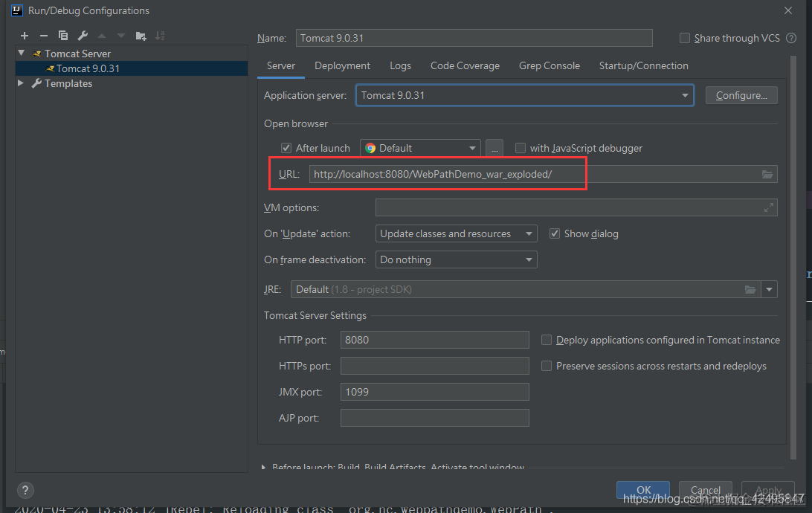The image size is (812, 513).
Task: Click in the HTTPs port field
Action: [434, 366]
